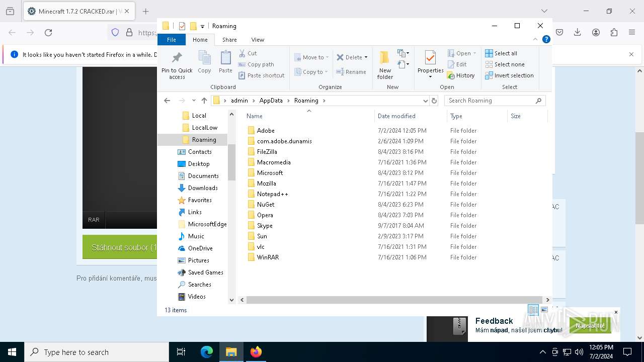List all Firefox tabs
This screenshot has width=644, height=362.
pyautogui.click(x=544, y=11)
